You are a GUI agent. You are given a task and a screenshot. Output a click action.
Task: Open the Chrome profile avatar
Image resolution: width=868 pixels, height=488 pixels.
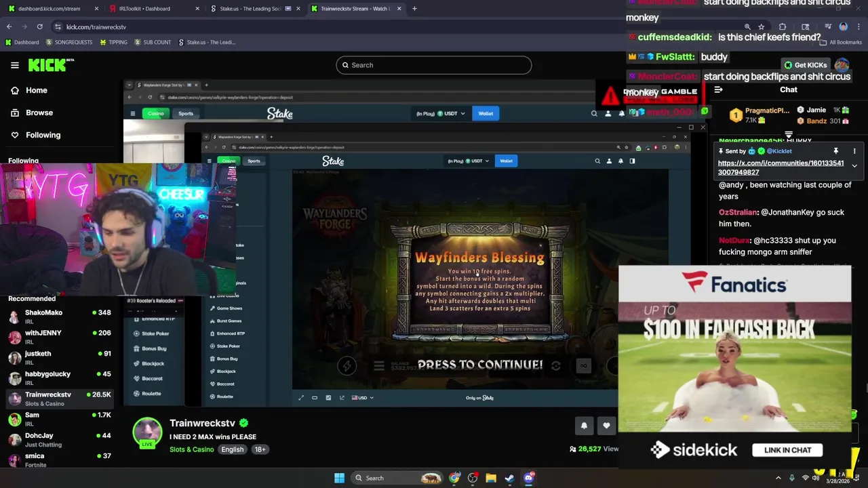click(x=843, y=27)
